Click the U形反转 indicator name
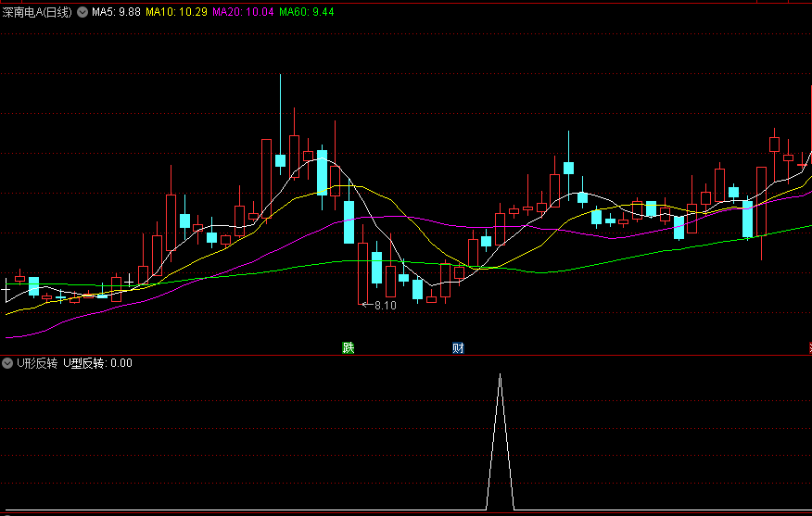The height and width of the screenshot is (516, 812). pyautogui.click(x=35, y=363)
